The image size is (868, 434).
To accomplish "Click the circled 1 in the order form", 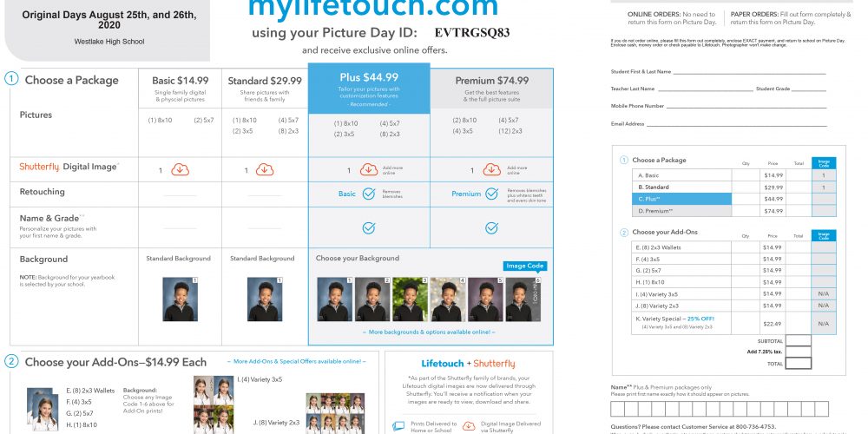I will point(624,160).
